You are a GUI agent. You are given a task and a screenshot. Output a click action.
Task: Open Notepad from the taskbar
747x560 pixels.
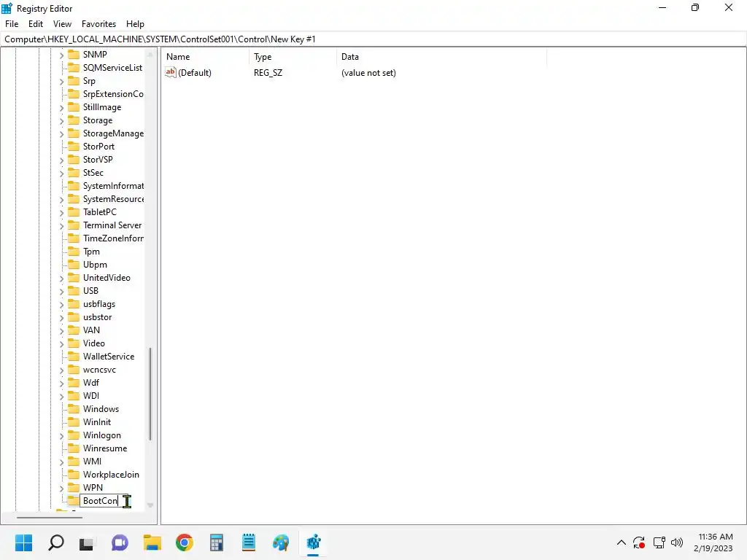pyautogui.click(x=249, y=542)
